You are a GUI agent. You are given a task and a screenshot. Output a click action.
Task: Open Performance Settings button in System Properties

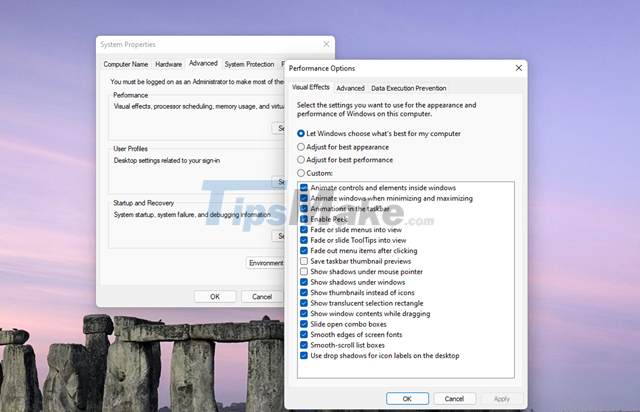click(x=279, y=128)
